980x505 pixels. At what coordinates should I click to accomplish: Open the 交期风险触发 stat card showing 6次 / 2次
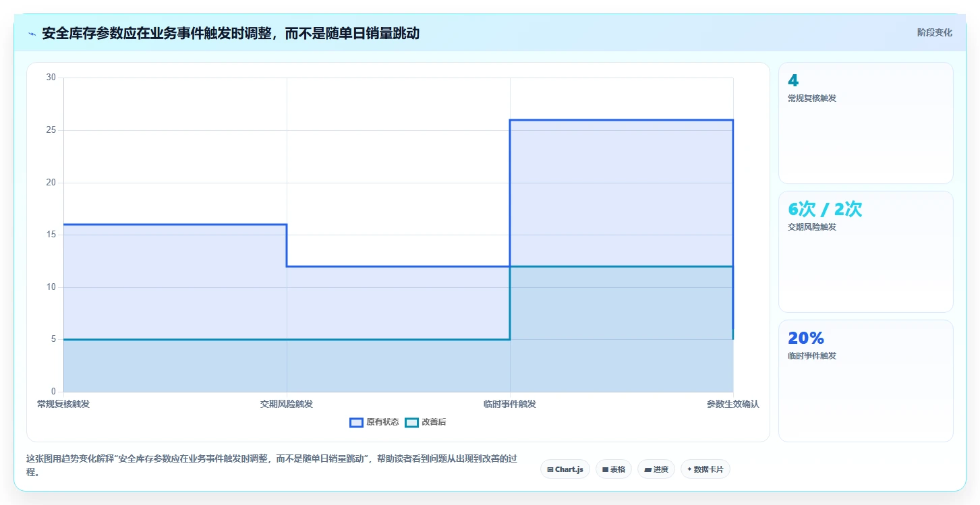(x=866, y=251)
